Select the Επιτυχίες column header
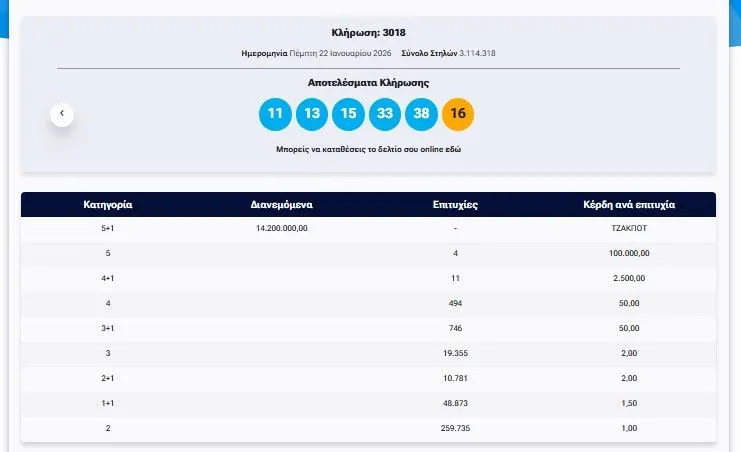This screenshot has width=741, height=452. coord(455,204)
